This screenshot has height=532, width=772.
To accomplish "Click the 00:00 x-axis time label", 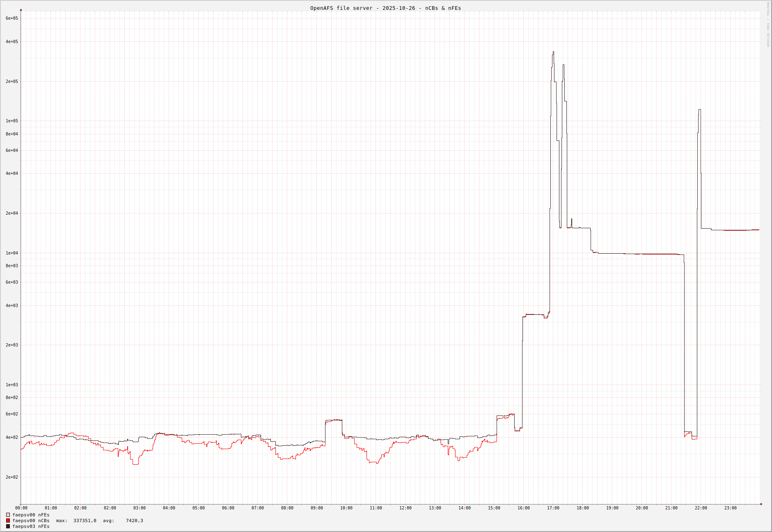I will (21, 508).
